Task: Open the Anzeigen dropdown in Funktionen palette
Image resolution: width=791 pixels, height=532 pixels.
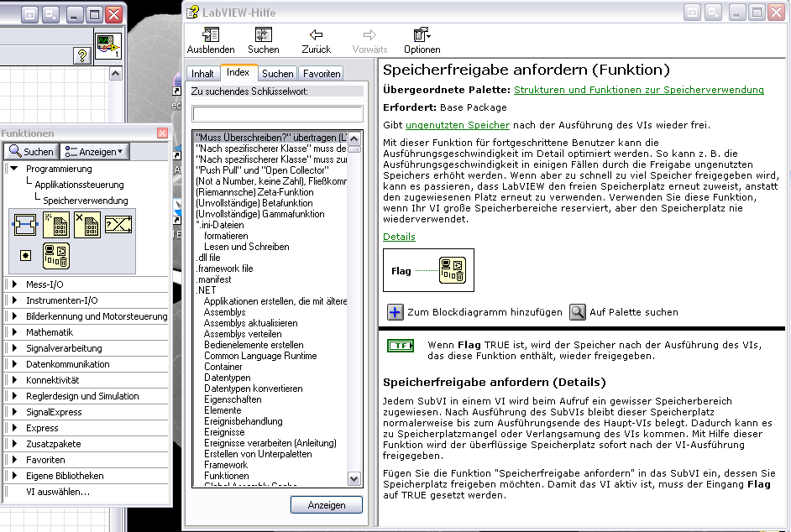Action: coord(94,151)
